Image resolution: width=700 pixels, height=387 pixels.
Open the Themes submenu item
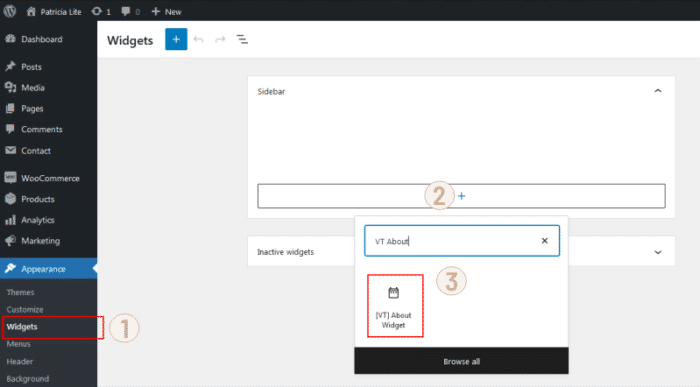point(20,292)
